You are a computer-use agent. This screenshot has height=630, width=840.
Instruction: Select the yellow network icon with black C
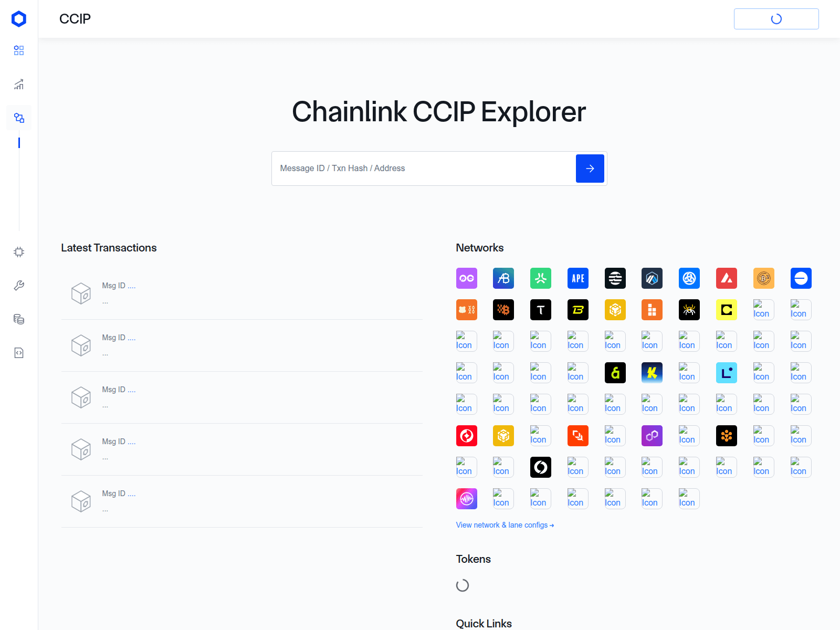[x=727, y=310]
